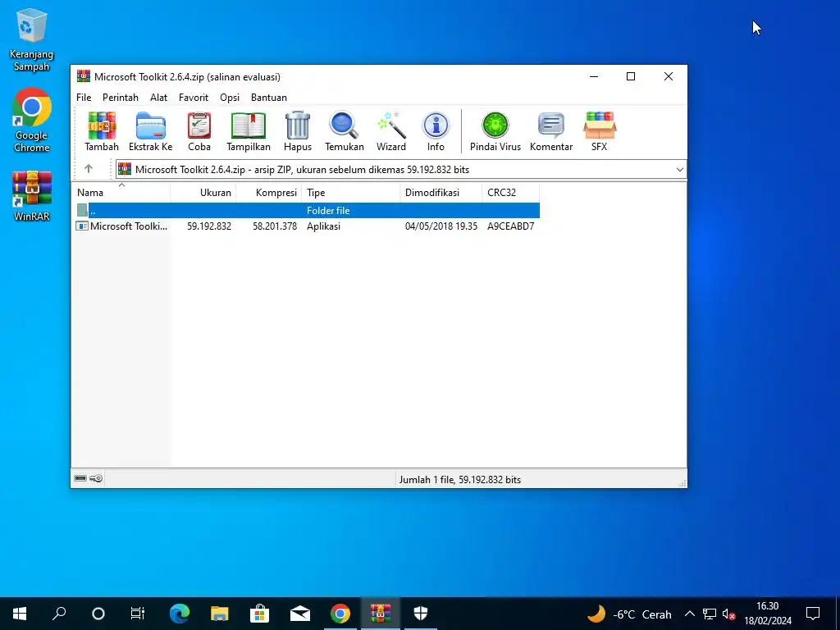Open the Tampilkan (View) tool

[x=248, y=132]
